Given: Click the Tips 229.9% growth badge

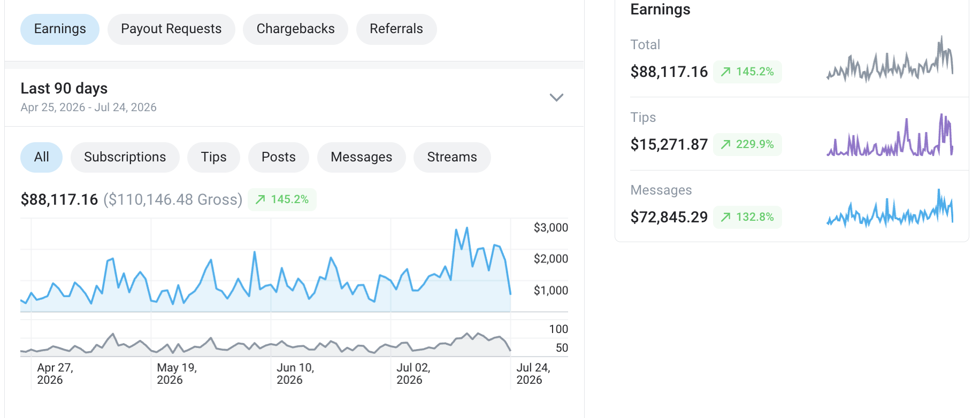Looking at the screenshot, I should (747, 144).
